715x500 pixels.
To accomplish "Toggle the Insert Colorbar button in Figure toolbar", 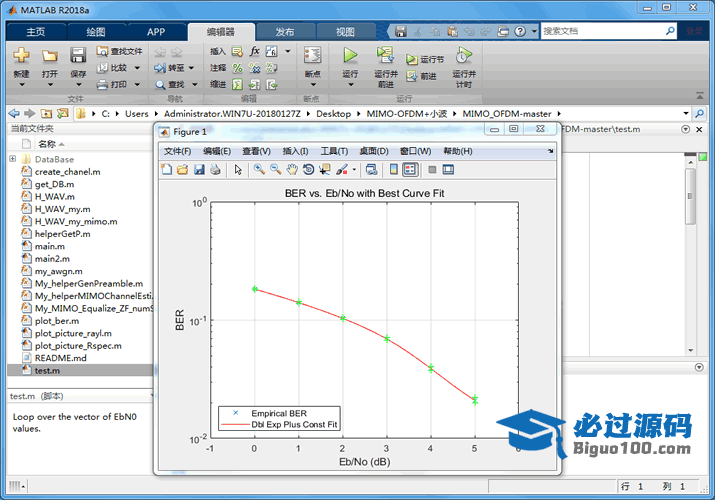I will point(394,169).
